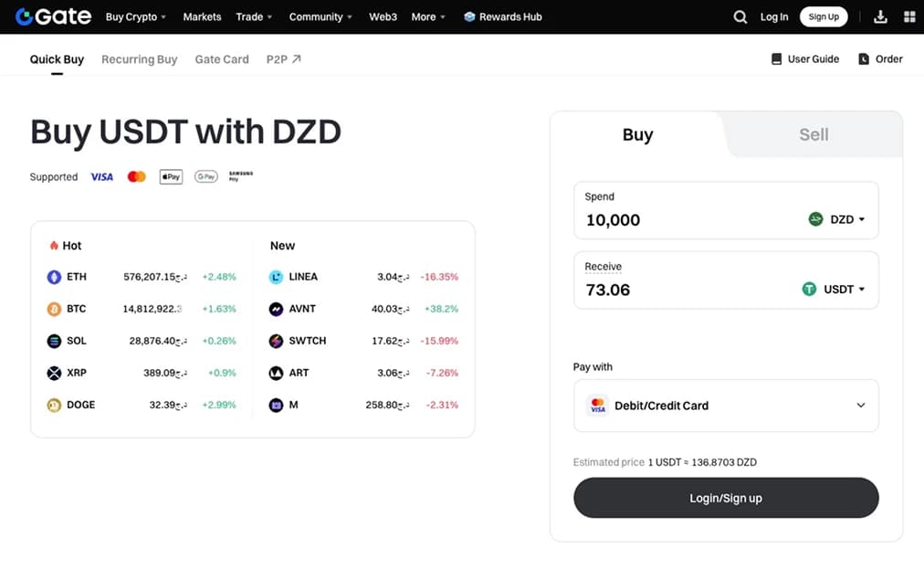Viewport: 924px width, 580px height.
Task: Open the grid apps menu icon
Action: coord(909,16)
